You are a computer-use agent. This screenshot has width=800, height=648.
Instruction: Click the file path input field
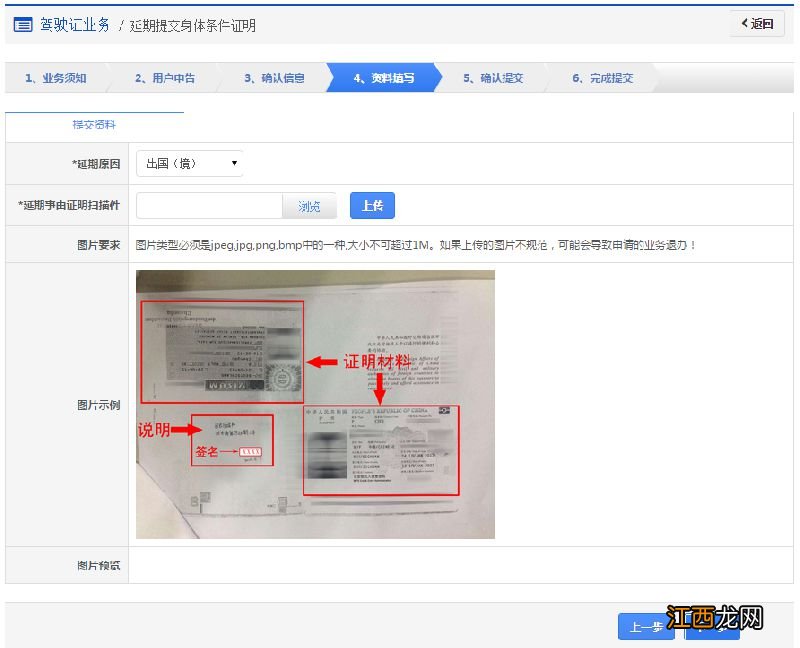[208, 206]
